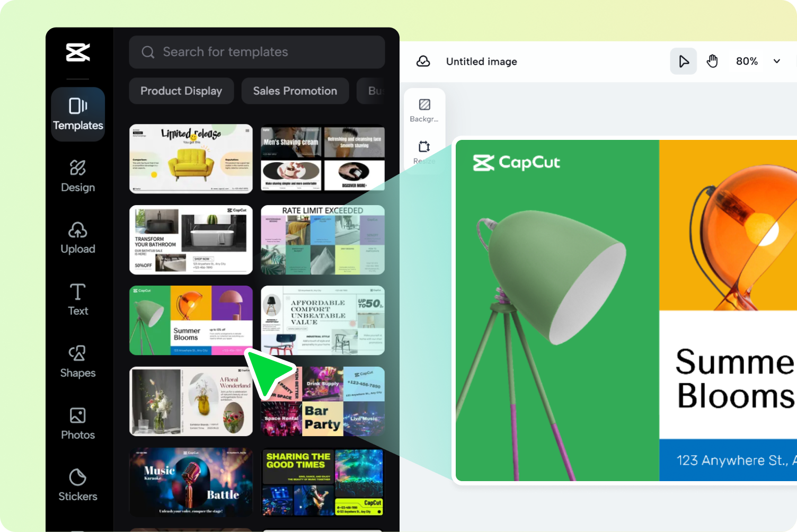
Task: Select the multicolor grid template under Sales Promotion
Action: pos(323,240)
